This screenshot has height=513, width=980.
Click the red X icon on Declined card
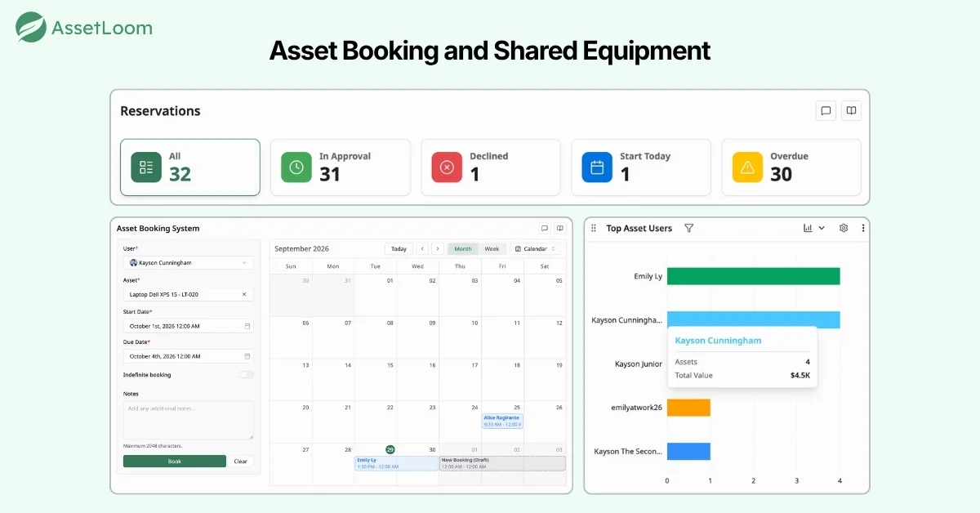(x=447, y=167)
